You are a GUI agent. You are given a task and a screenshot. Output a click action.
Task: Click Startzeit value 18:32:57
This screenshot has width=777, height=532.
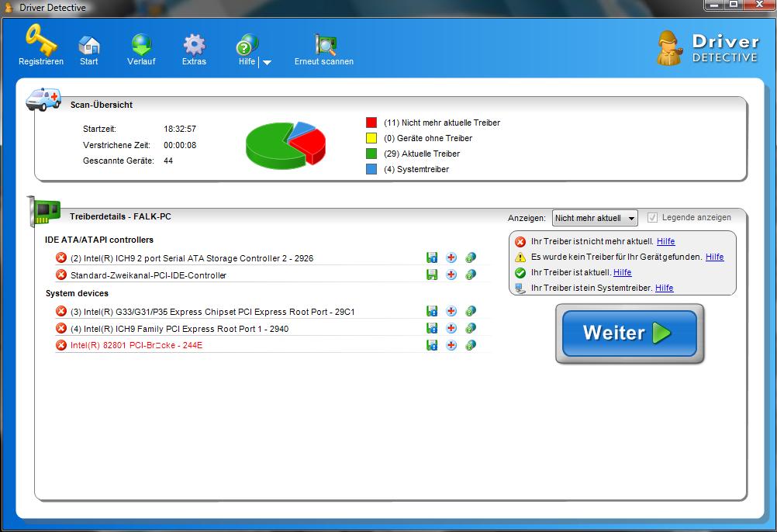[x=180, y=129]
